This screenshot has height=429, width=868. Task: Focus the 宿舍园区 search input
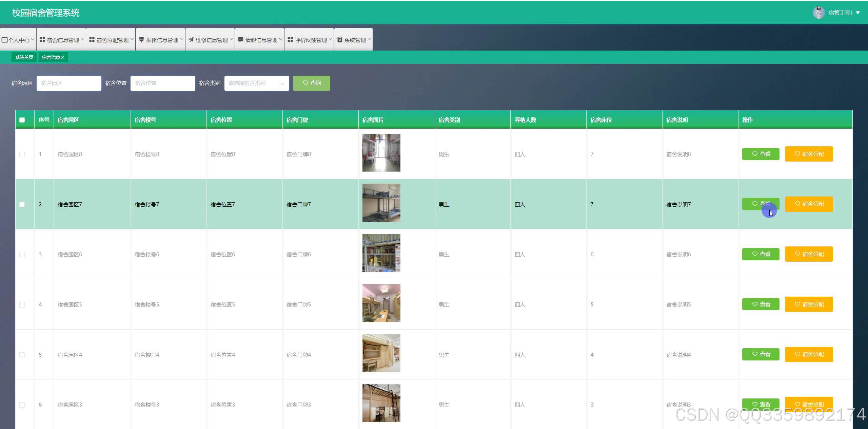pos(69,83)
